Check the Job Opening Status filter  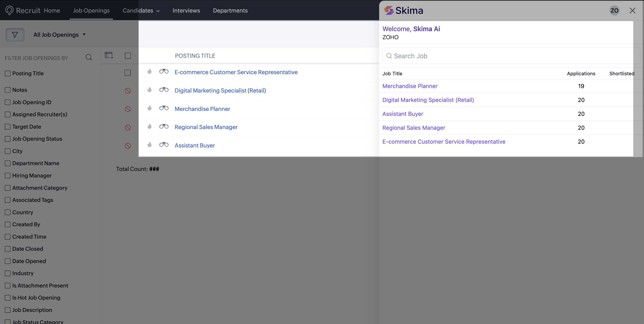[8, 139]
